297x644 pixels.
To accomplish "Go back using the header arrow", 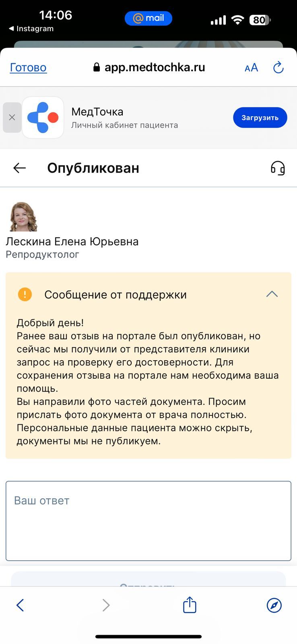I will (19, 168).
